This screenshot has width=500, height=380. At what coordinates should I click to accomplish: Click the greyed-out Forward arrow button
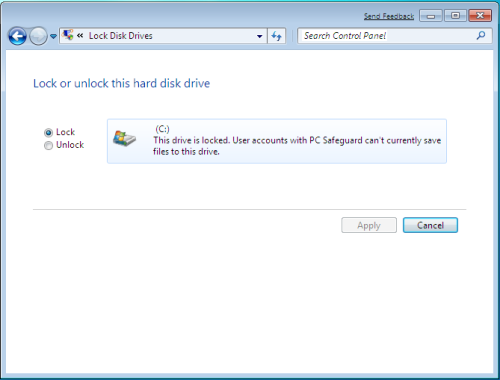tap(38, 36)
